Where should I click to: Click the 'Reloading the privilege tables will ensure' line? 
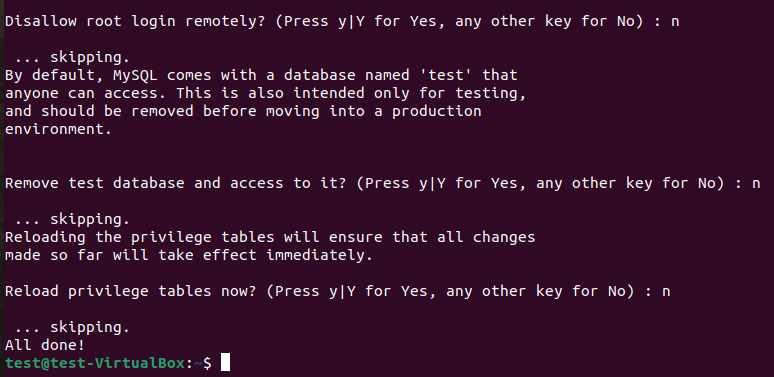[270, 237]
